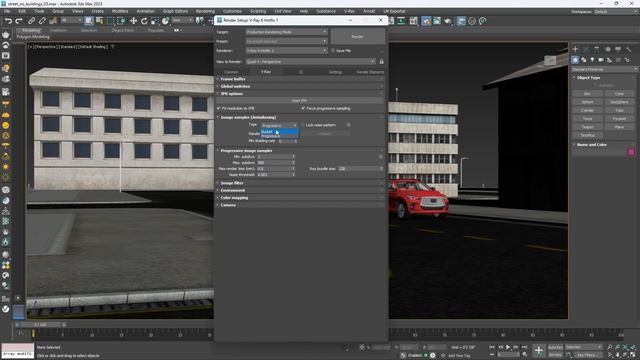This screenshot has height=360, width=640.
Task: Open the View to Render dropdown
Action: [311, 62]
